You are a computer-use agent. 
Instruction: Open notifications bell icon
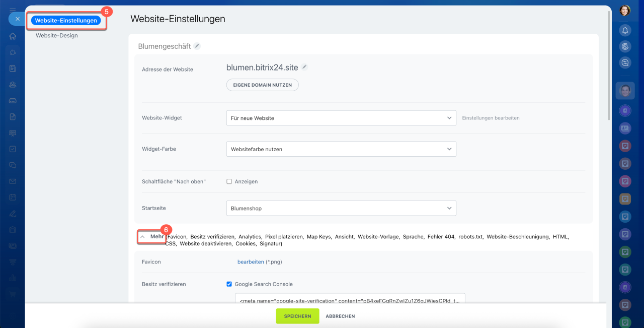point(625,30)
